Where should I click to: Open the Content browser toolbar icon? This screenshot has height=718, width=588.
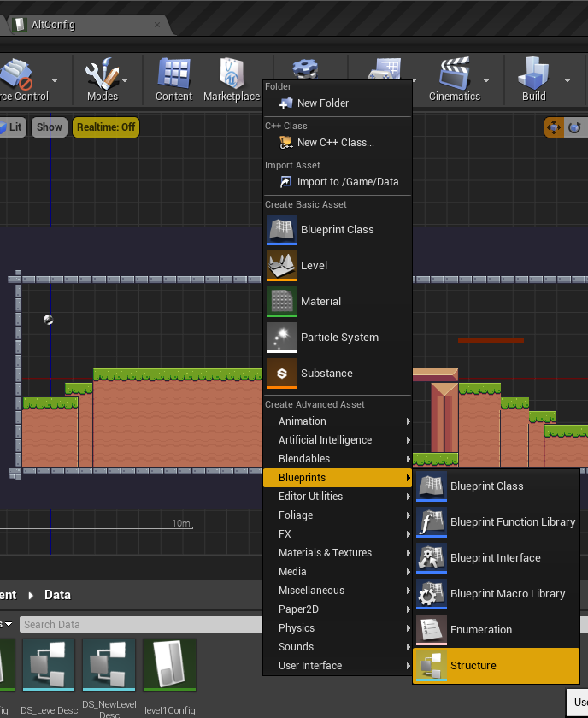[173, 79]
